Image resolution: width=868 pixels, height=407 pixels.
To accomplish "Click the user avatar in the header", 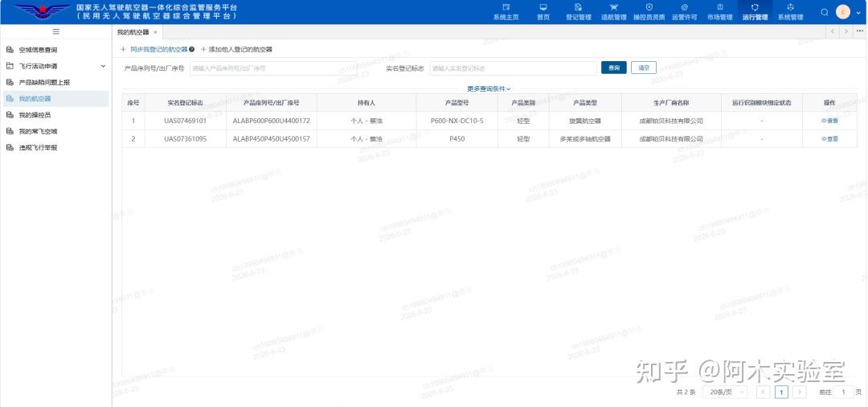I will point(842,12).
